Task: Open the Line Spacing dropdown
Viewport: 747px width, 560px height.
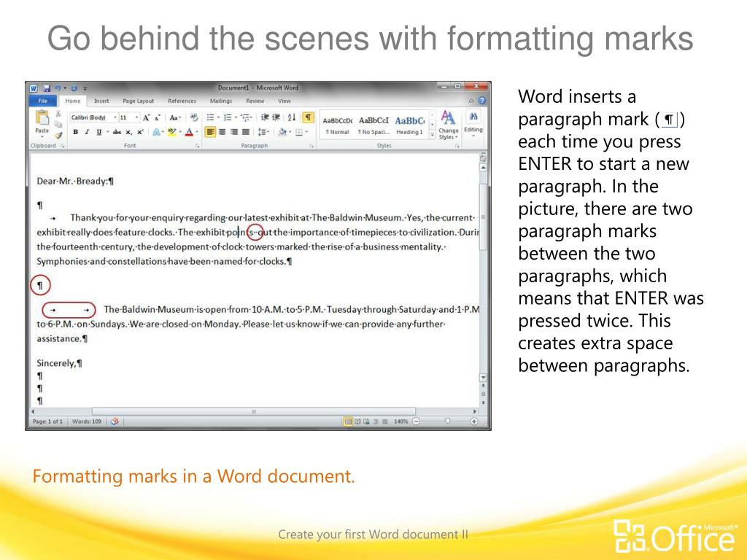Action: click(x=263, y=132)
